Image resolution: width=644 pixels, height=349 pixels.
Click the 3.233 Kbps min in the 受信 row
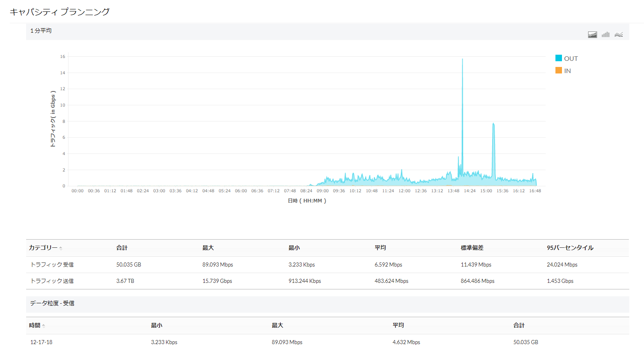302,265
